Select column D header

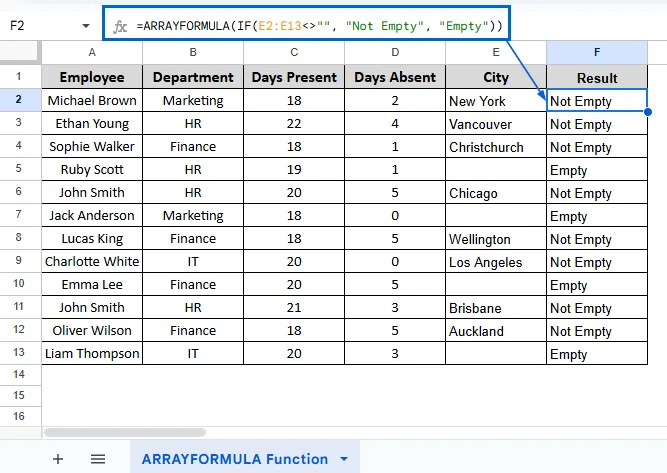pos(395,52)
